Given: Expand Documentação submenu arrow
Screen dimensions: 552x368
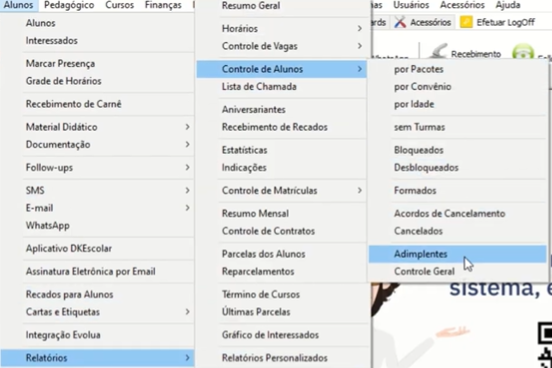Looking at the screenshot, I should click(x=188, y=144).
